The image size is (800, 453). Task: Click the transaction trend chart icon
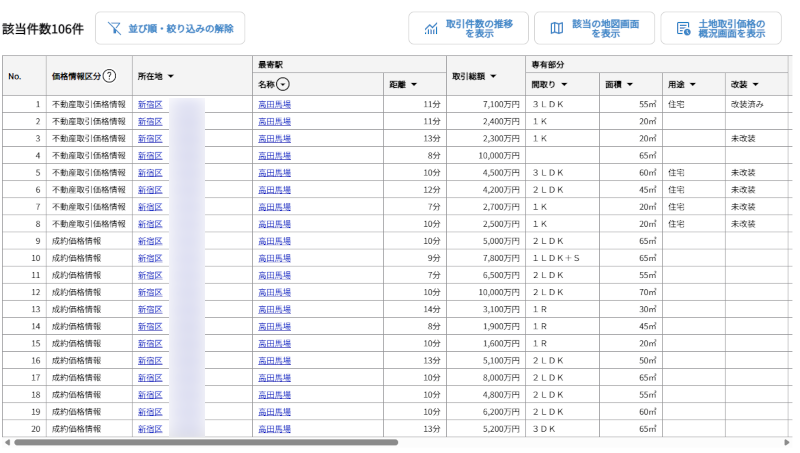[x=431, y=29]
